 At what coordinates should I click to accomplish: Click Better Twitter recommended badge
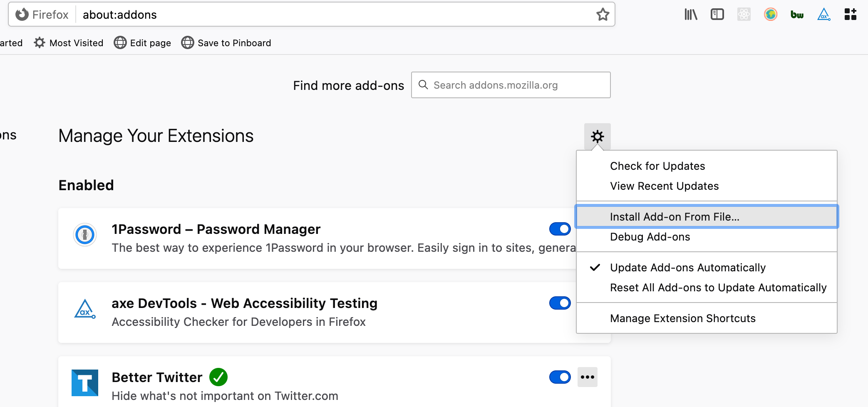click(x=218, y=377)
